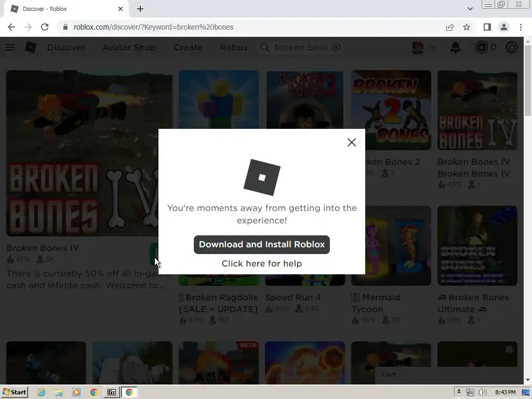
Task: Open the Windows Start menu
Action: click(x=15, y=392)
